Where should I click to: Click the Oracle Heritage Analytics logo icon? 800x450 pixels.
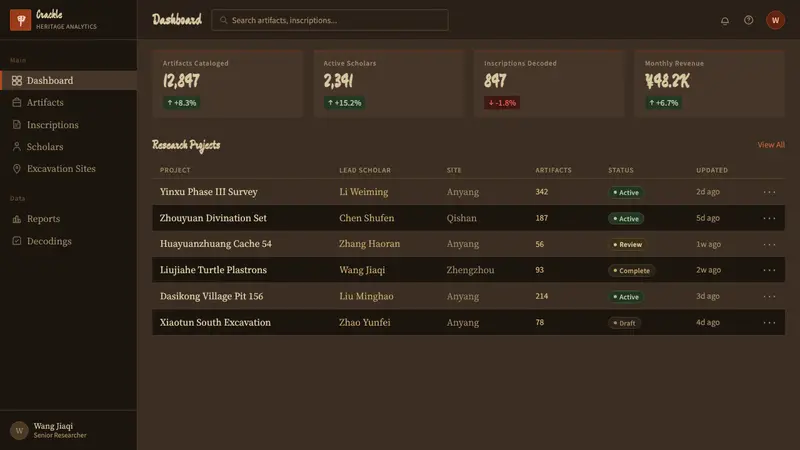20,20
